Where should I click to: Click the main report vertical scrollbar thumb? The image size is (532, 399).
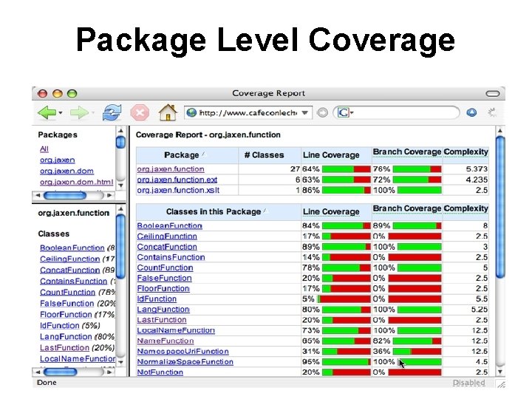pyautogui.click(x=500, y=207)
